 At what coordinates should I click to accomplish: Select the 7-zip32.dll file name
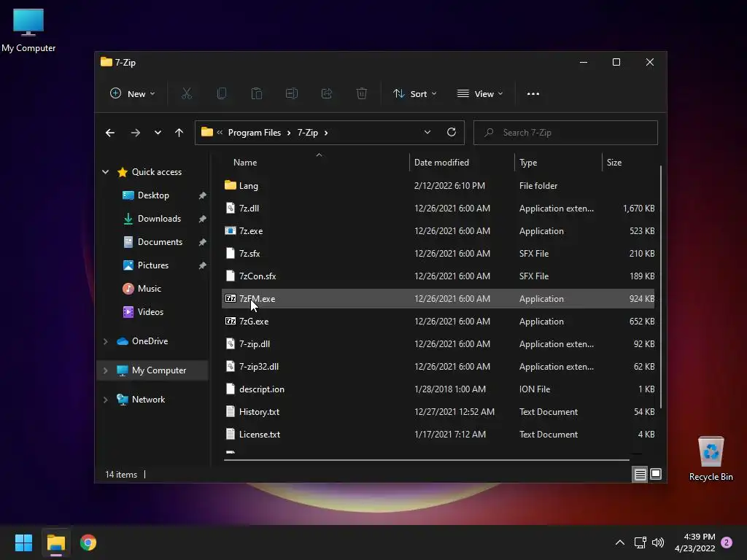point(259,367)
